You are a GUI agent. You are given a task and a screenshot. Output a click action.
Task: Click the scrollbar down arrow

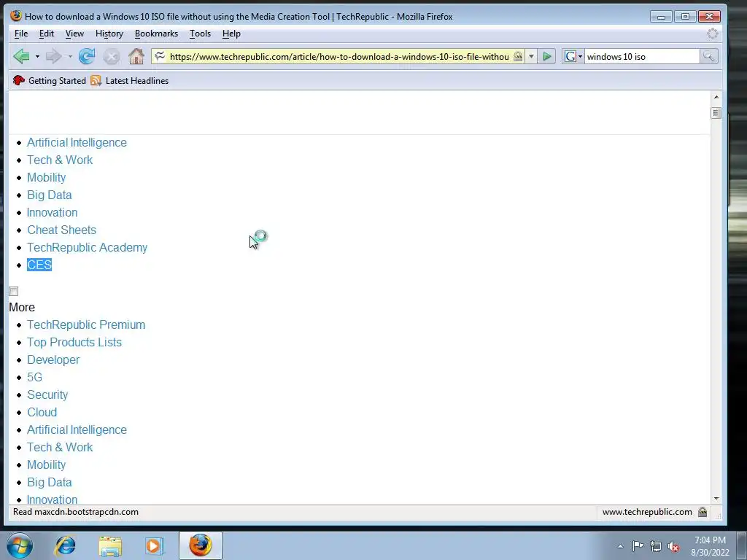click(716, 499)
